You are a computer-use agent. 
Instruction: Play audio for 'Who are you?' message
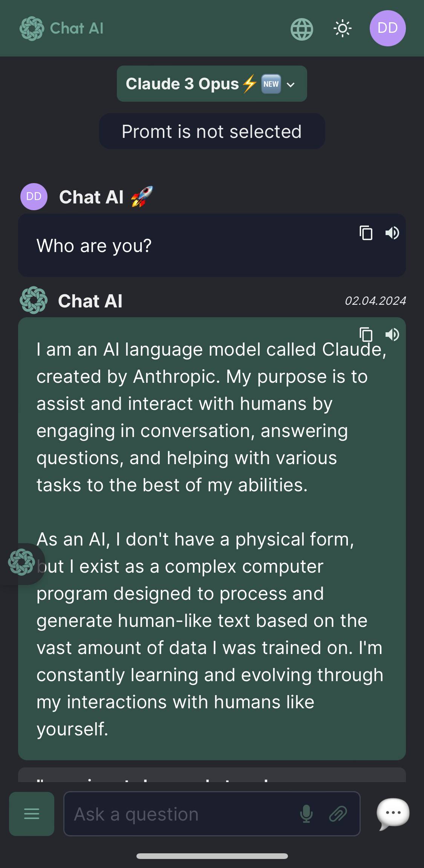392,233
